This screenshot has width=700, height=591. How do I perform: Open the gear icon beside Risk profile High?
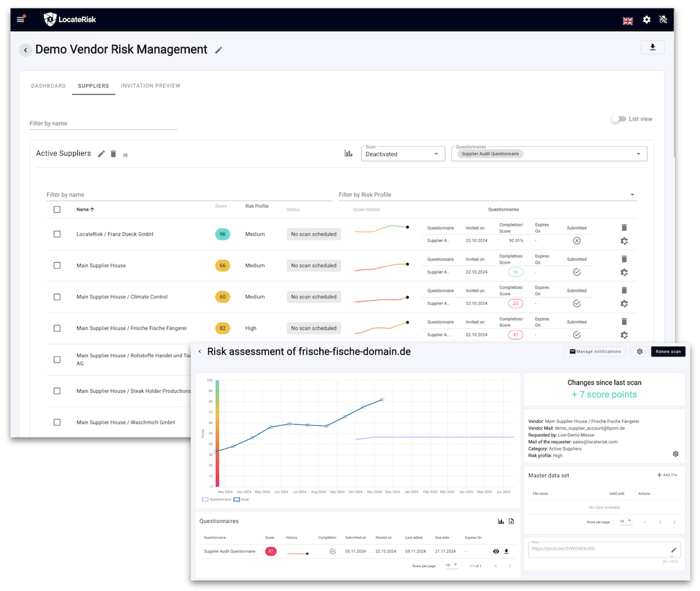[x=675, y=454]
